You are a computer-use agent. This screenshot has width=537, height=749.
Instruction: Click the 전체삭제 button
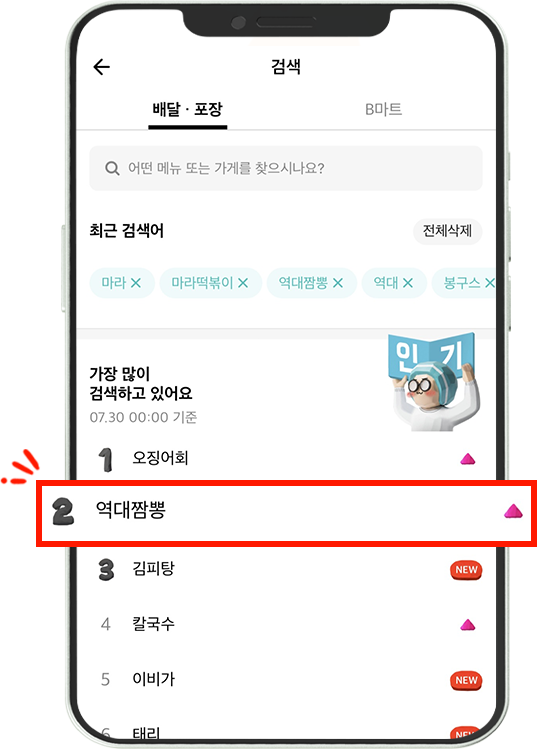447,231
